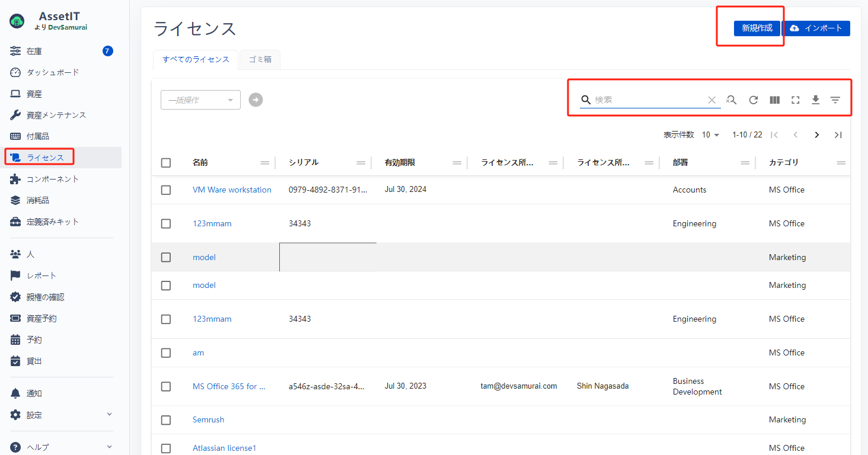868x455 pixels.
Task: Open the MS Office 365 license link
Action: click(229, 386)
